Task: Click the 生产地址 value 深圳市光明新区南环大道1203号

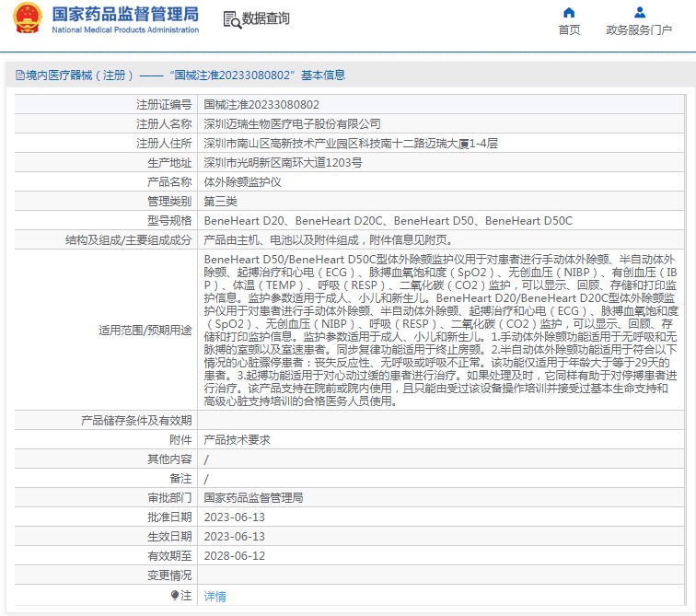Action: tap(283, 163)
